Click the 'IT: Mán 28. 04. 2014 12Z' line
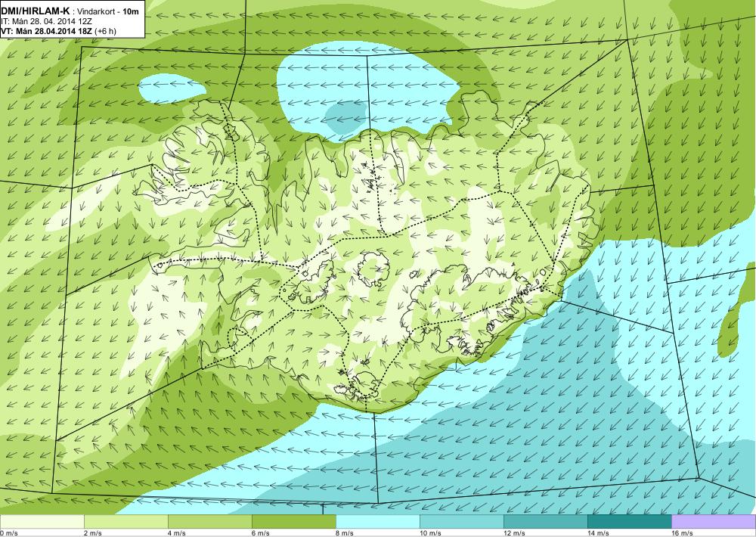Screen dimensions: 756x537 [x=46, y=22]
